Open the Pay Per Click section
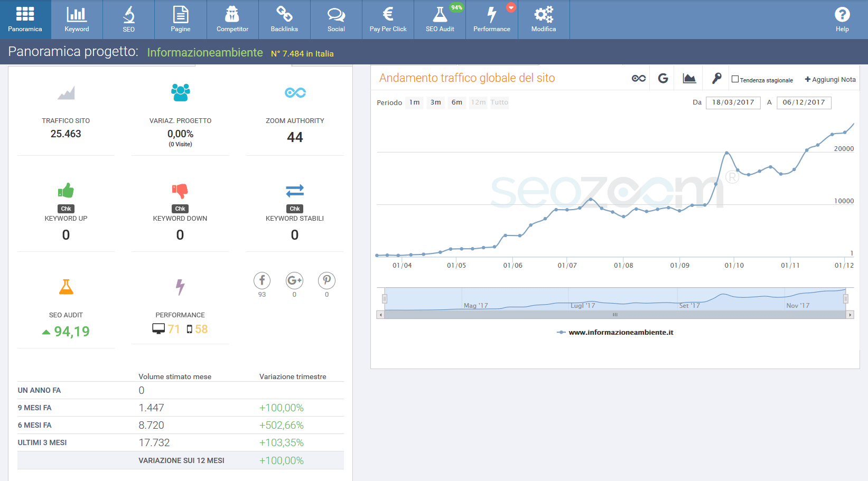This screenshot has height=481, width=868. click(388, 20)
